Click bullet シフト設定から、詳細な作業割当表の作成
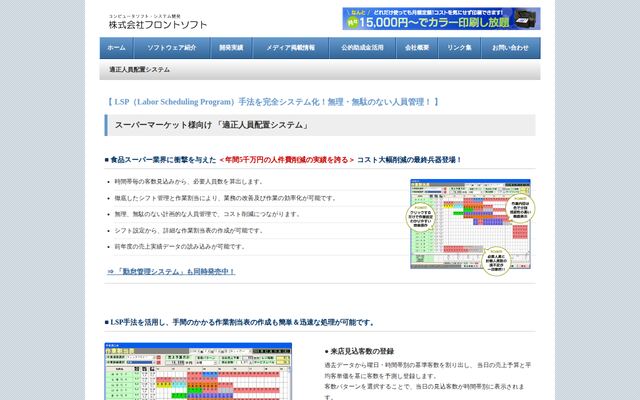 [x=189, y=231]
